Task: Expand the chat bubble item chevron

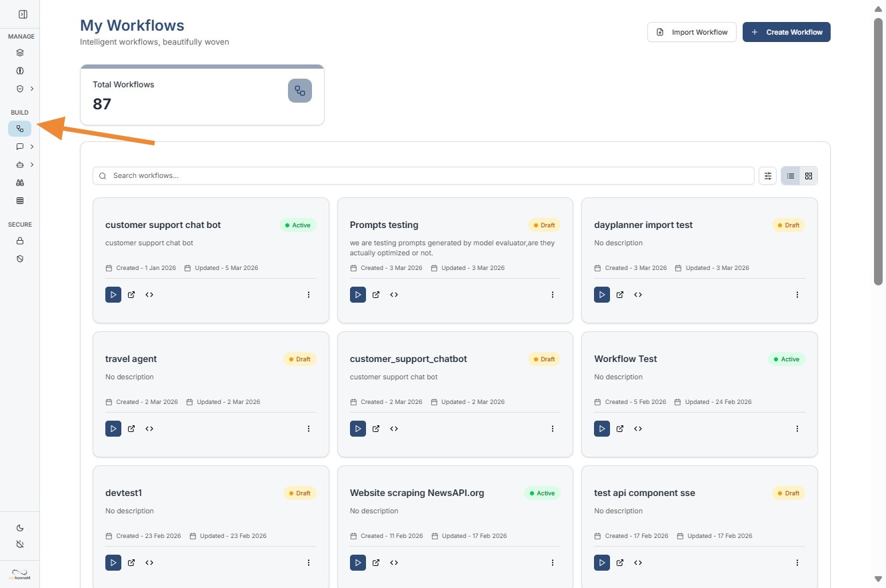Action: tap(32, 147)
